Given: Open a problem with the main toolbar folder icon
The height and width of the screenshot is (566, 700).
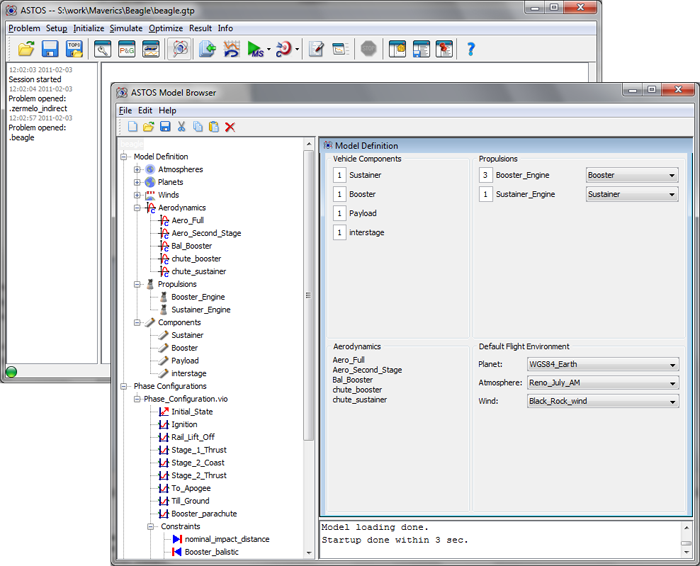Looking at the screenshot, I should pyautogui.click(x=26, y=49).
